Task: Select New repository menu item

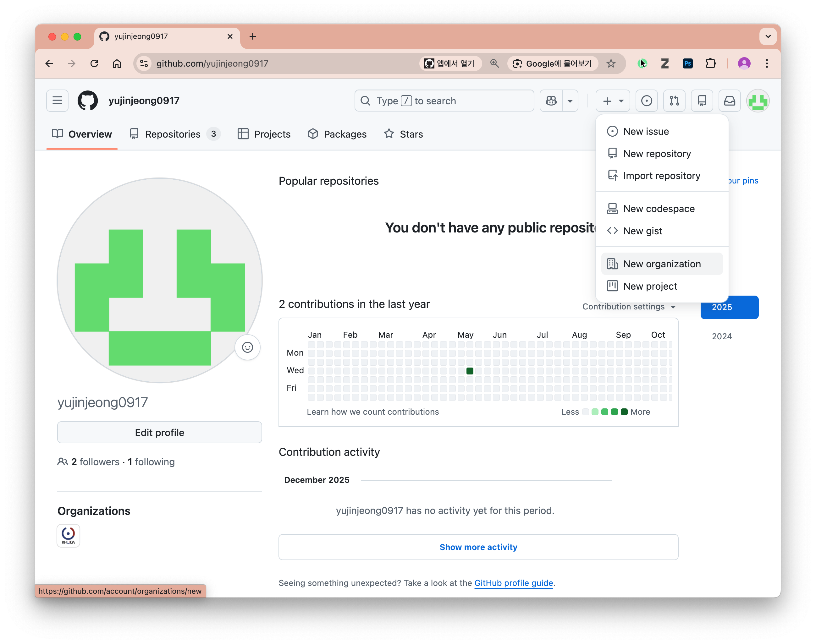Action: [x=657, y=153]
